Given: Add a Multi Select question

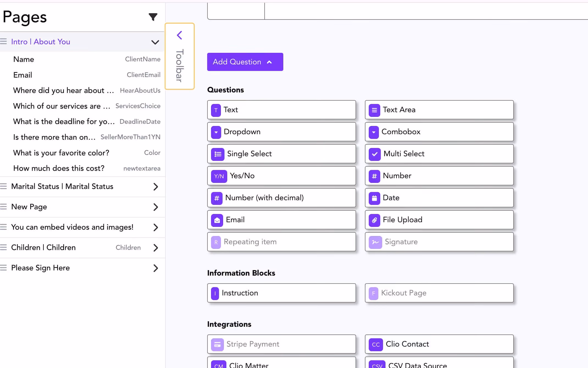Looking at the screenshot, I should click(439, 154).
